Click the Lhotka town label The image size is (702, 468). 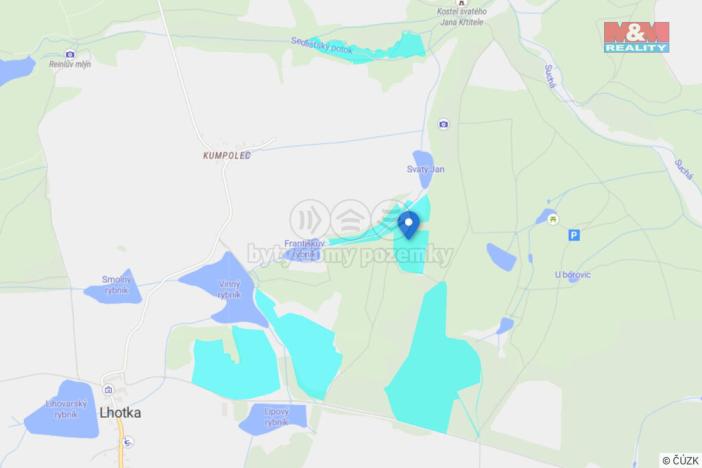120,412
